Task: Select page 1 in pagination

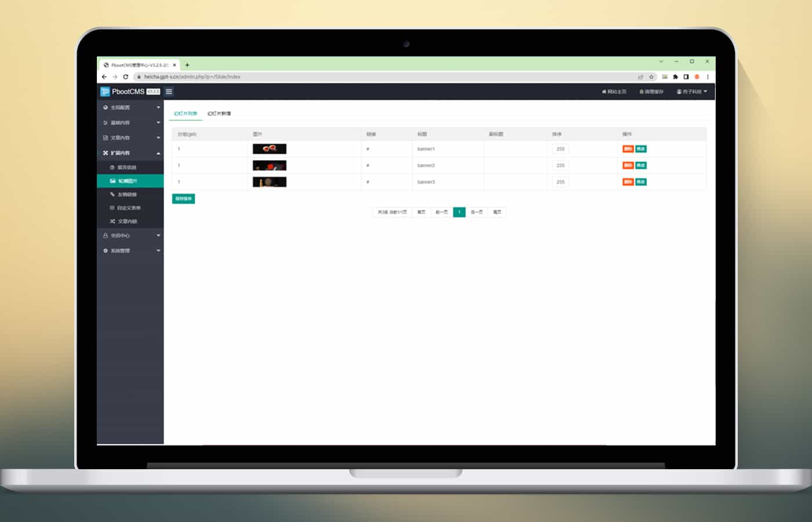Action: tap(459, 212)
